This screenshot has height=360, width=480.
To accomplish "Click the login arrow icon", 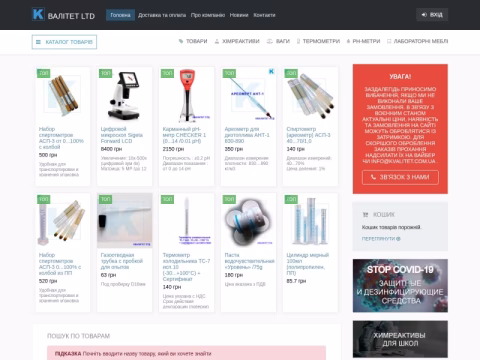I will coord(424,15).
